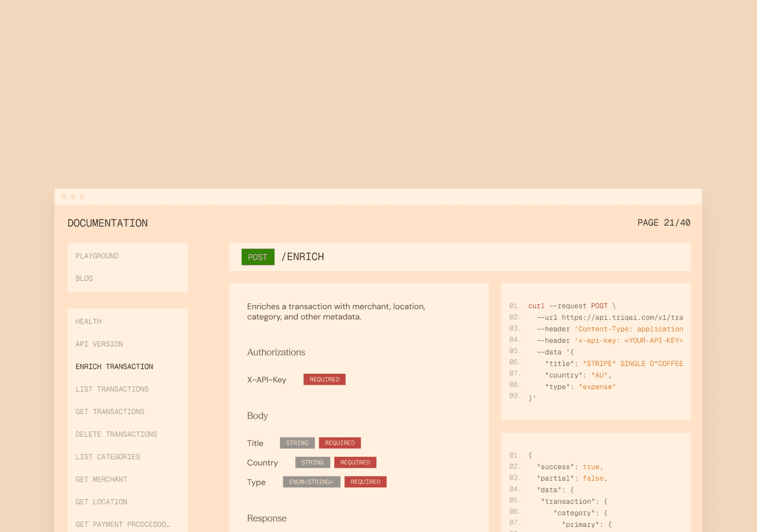Open the Blog sidebar link

coord(84,279)
